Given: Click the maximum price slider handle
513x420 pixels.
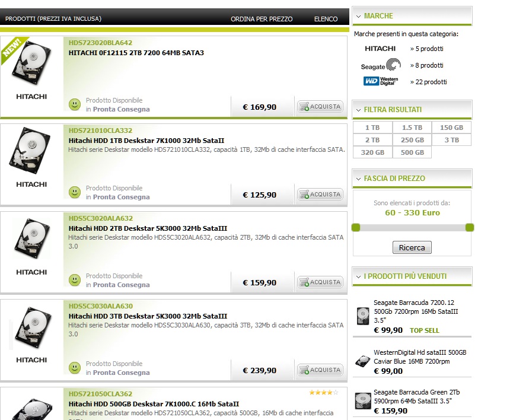Looking at the screenshot, I should tap(470, 228).
